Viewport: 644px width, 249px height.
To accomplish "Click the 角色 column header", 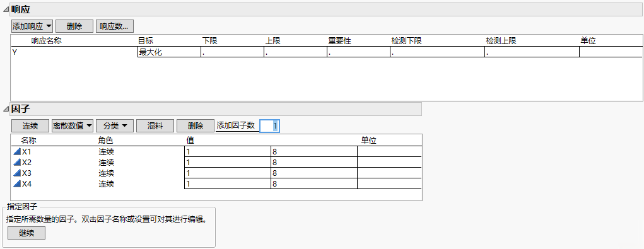I will click(106, 141).
